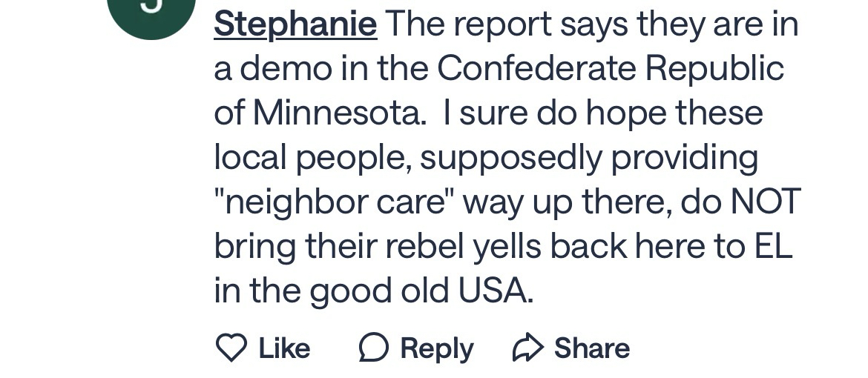Open the commenter's green profile avatar
This screenshot has width=868, height=378.
pyautogui.click(x=151, y=11)
